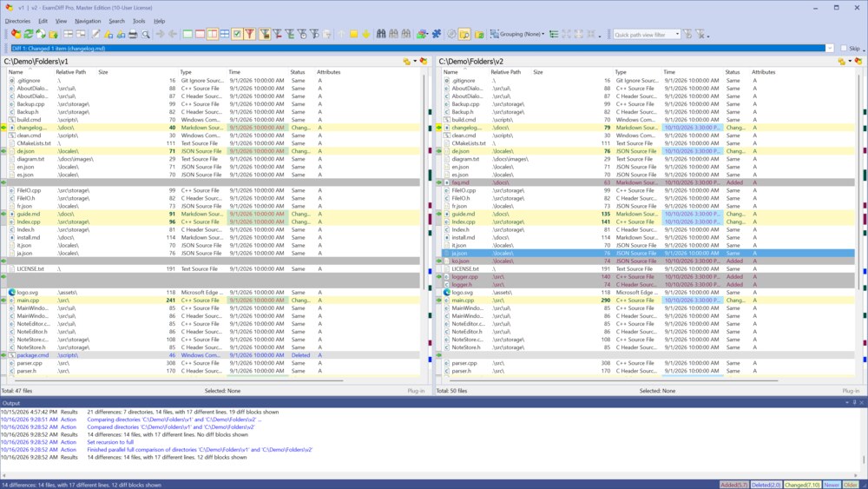Click the Compare directories tomato icon in toolbar
The height and width of the screenshot is (489, 868).
[16, 35]
